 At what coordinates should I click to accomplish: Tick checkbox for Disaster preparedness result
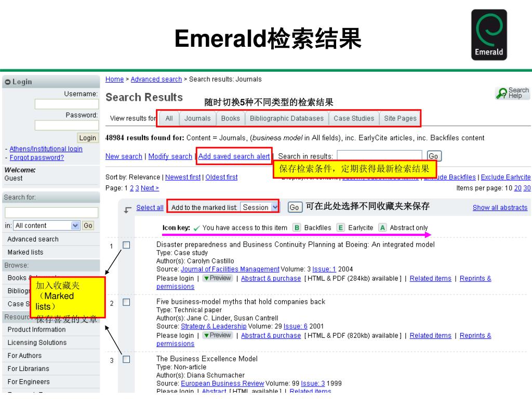(126, 245)
